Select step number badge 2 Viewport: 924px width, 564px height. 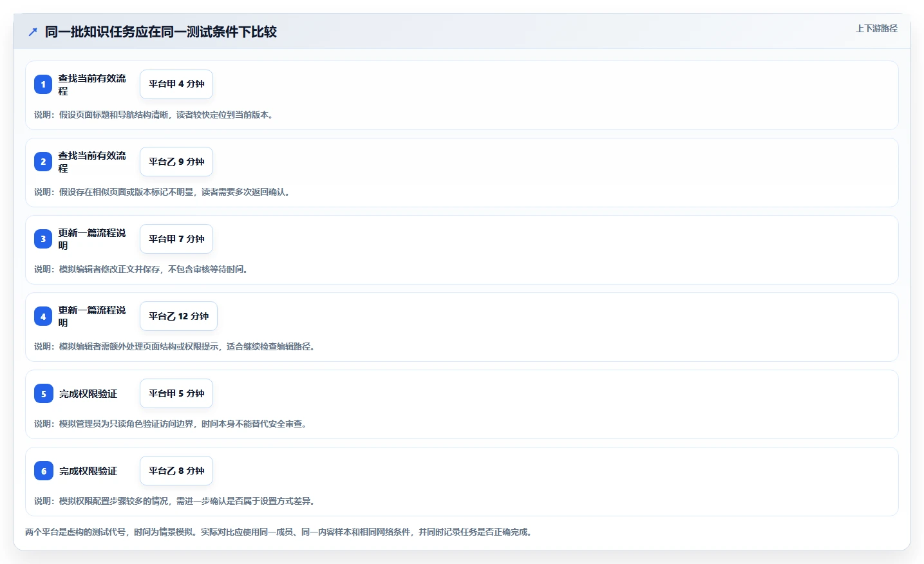tap(43, 162)
